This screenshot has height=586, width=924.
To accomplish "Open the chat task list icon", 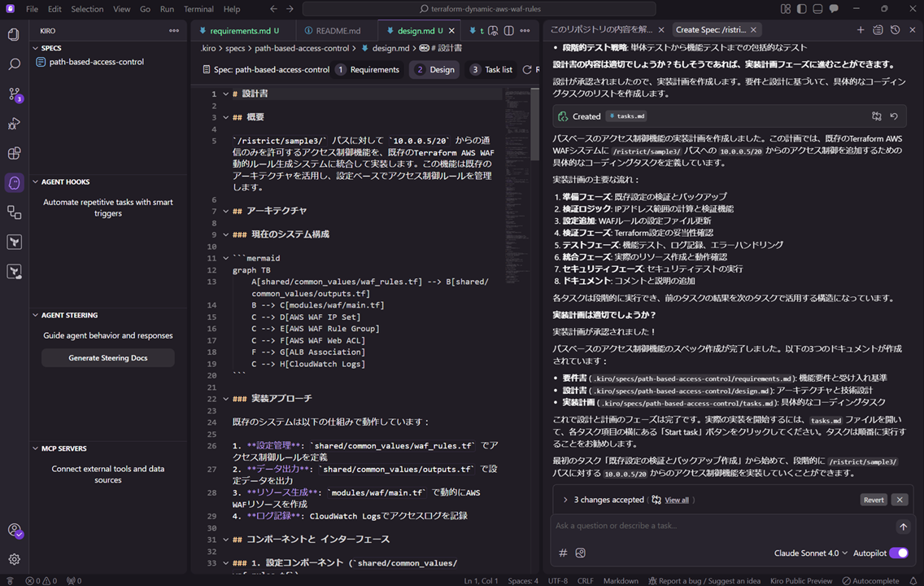I will click(x=878, y=29).
